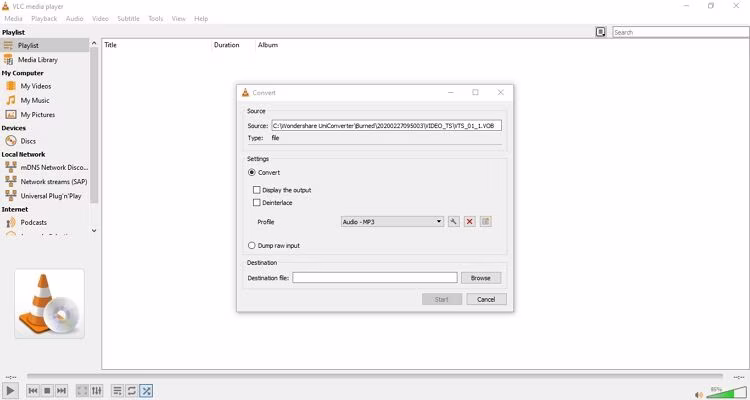Click the Start button in Convert dialog
The image size is (750, 400).
coord(441,300)
